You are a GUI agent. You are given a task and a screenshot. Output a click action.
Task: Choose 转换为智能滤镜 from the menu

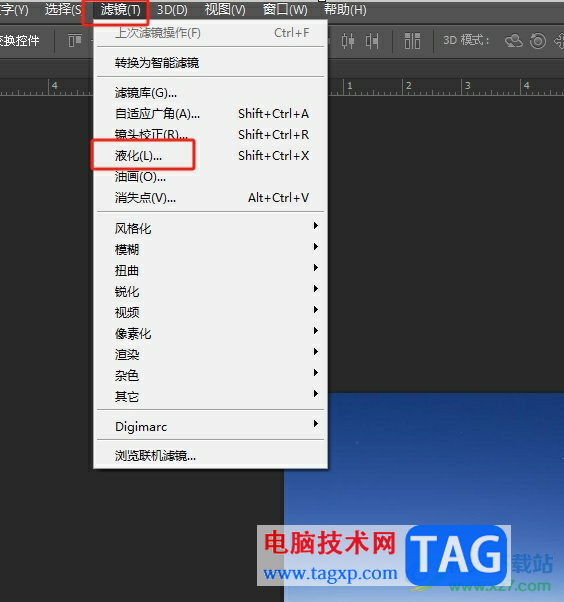click(x=210, y=62)
